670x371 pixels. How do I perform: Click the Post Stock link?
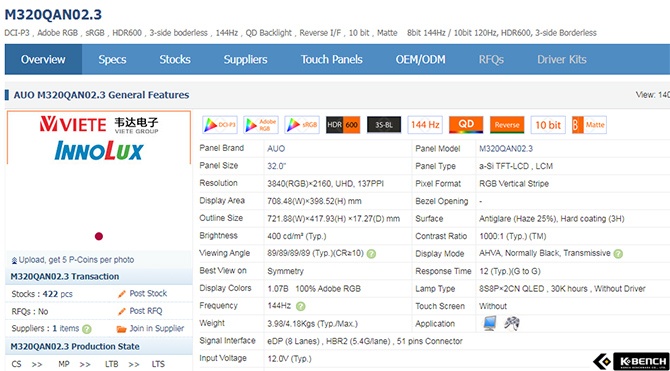pyautogui.click(x=148, y=294)
